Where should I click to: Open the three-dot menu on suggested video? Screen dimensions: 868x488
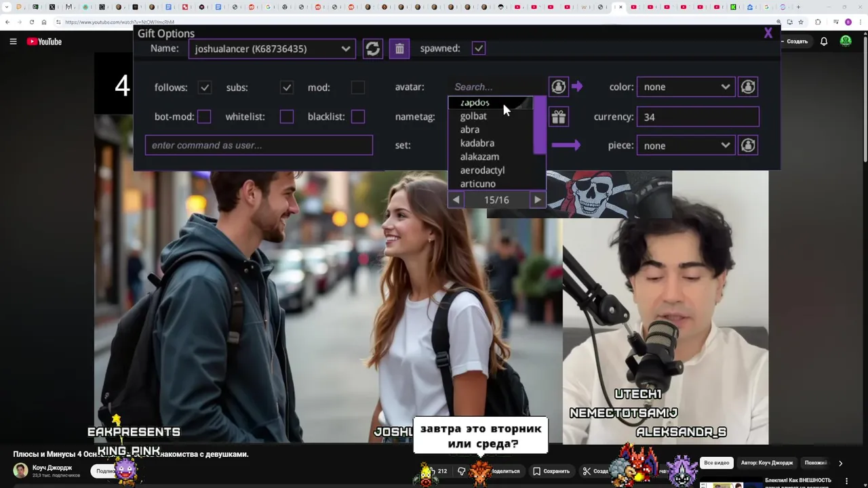tap(846, 481)
